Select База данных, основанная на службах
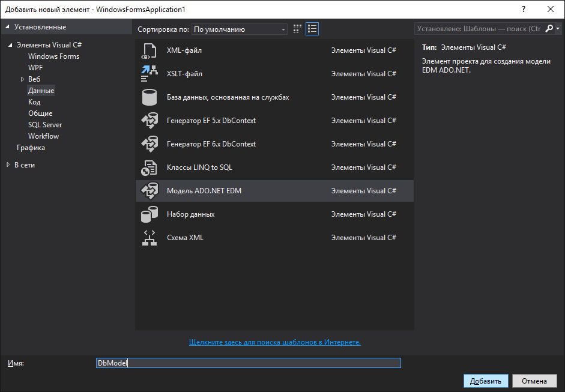 228,97
